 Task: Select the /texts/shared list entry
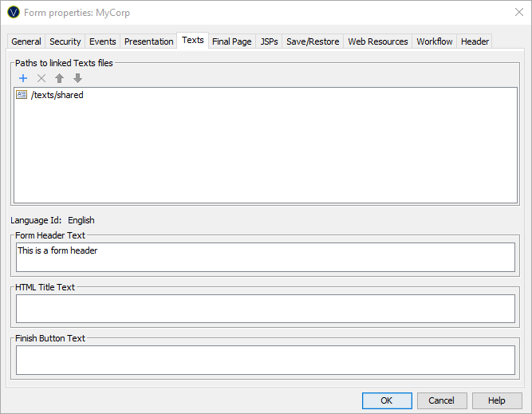(x=57, y=95)
